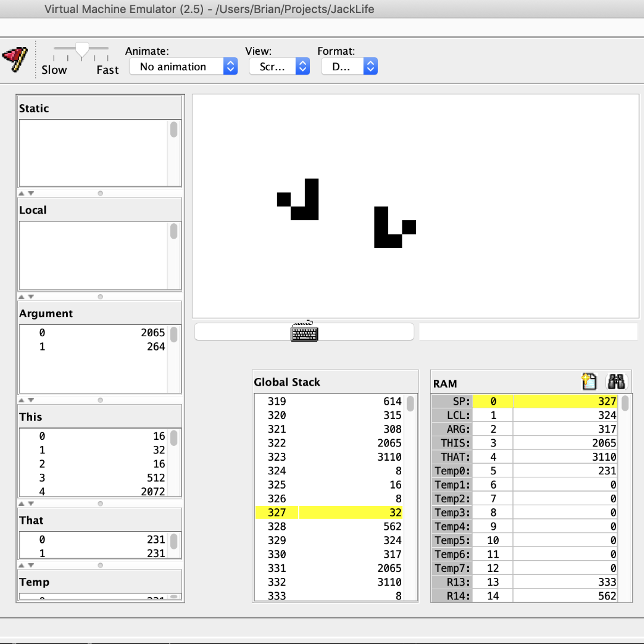This screenshot has width=644, height=644.
Task: Click the down arrow below Static panel
Action: [31, 193]
